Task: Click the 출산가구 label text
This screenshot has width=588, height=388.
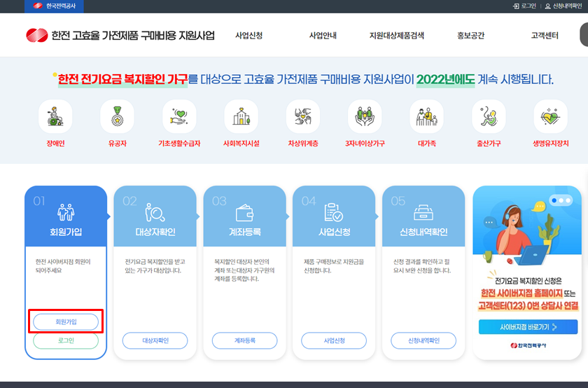Action: (x=489, y=144)
